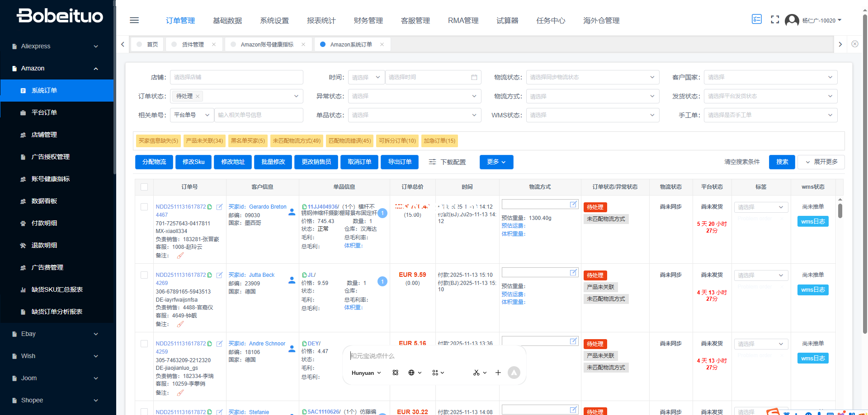The image size is (868, 415).
Task: Open the 财务管理 top menu
Action: click(368, 20)
